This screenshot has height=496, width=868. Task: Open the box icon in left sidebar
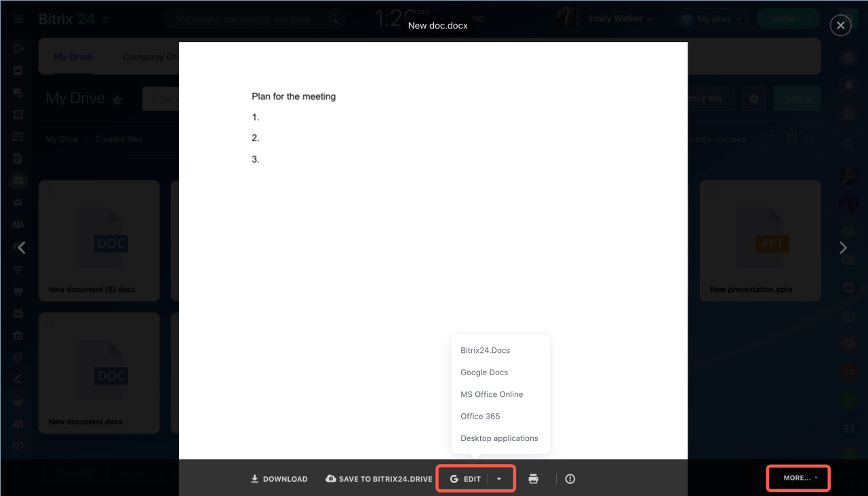pyautogui.click(x=18, y=402)
